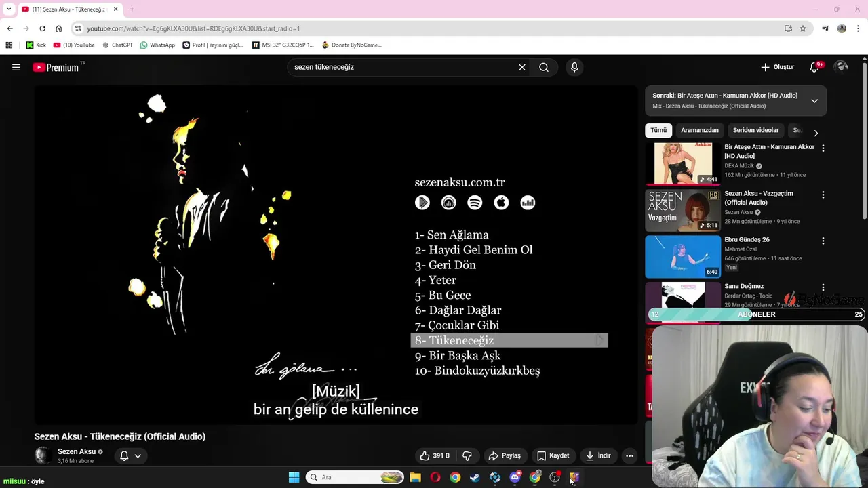Click the Oluştur create button
The width and height of the screenshot is (868, 488).
(x=777, y=67)
